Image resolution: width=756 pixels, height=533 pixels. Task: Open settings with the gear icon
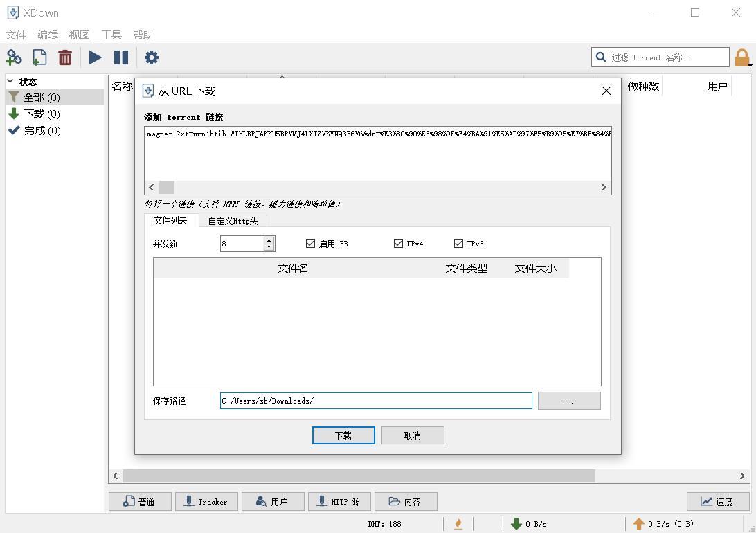point(152,57)
